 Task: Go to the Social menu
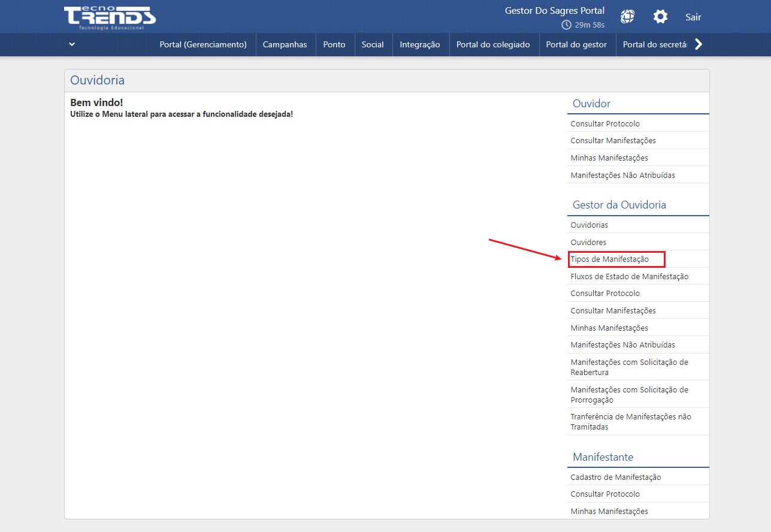pos(373,44)
